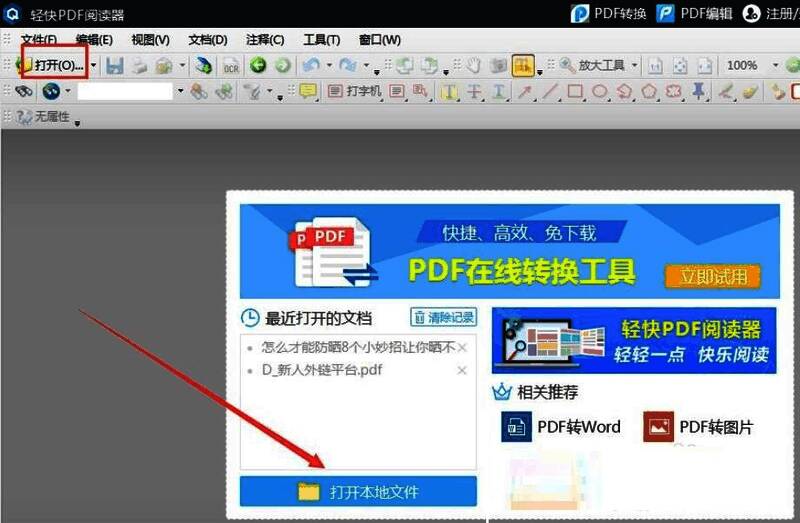
Task: Select the oval shape tool
Action: click(600, 91)
